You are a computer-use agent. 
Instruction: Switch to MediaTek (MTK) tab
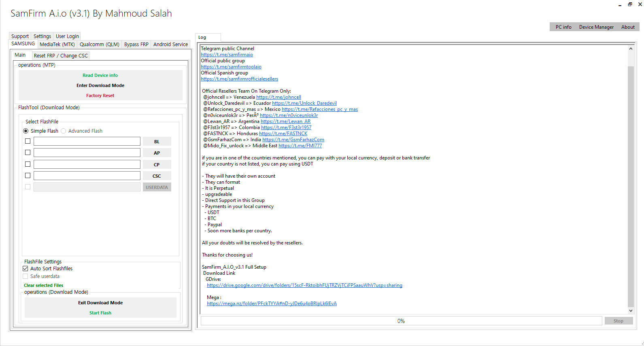click(57, 44)
